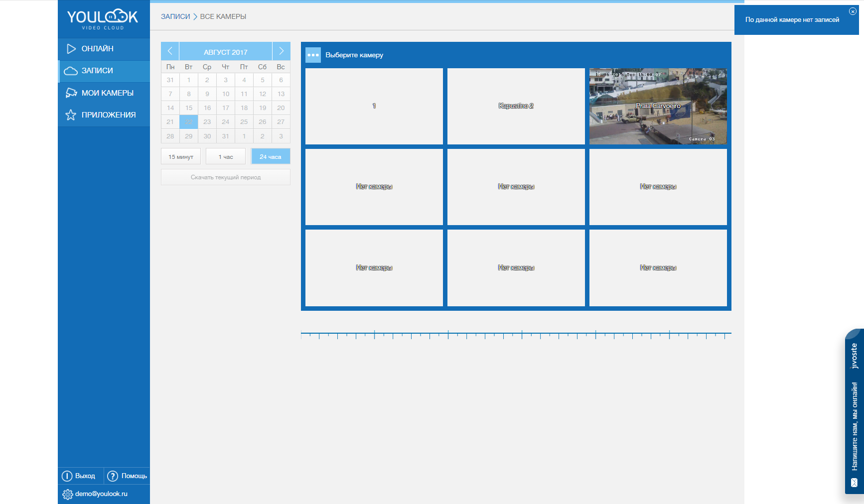Click the YouLook Video Cloud logo
This screenshot has height=504, width=864.
click(x=103, y=19)
